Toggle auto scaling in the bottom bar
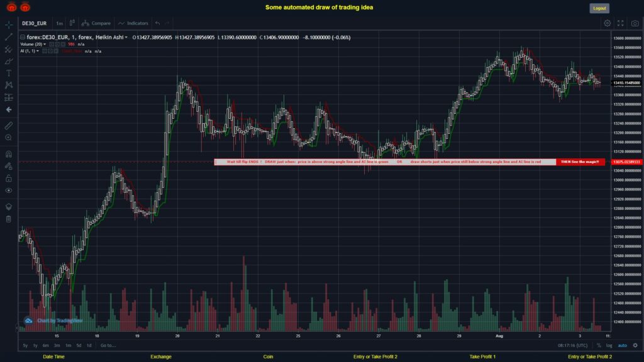Screen dimensions: 644x362 pyautogui.click(x=622, y=346)
